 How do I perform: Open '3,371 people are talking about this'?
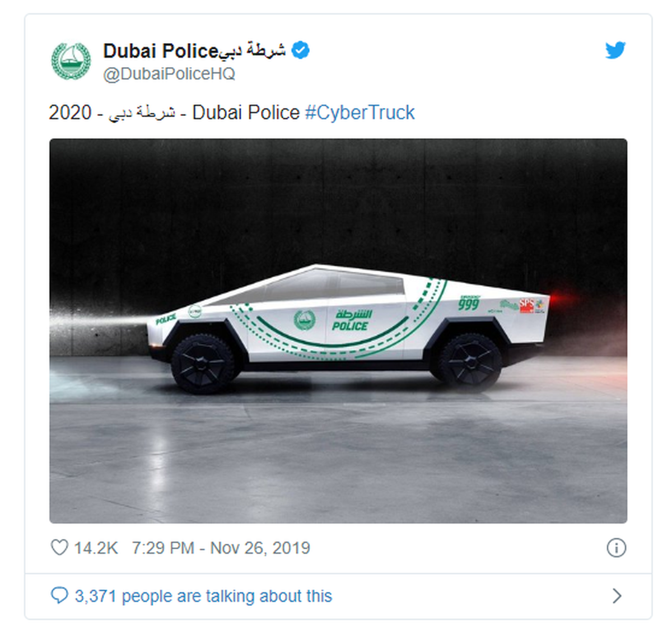click(x=203, y=596)
